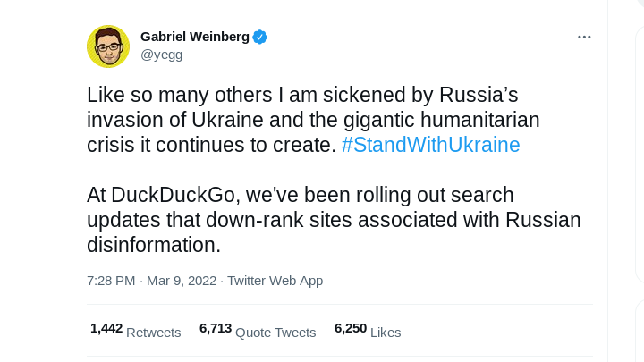Screen dimensions: 644x362
Task: Click the @yegg handle
Action: point(161,54)
